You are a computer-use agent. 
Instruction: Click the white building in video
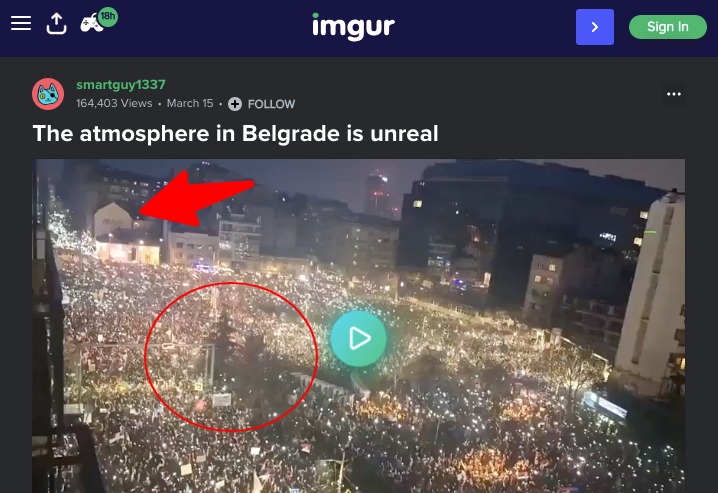coord(652,293)
